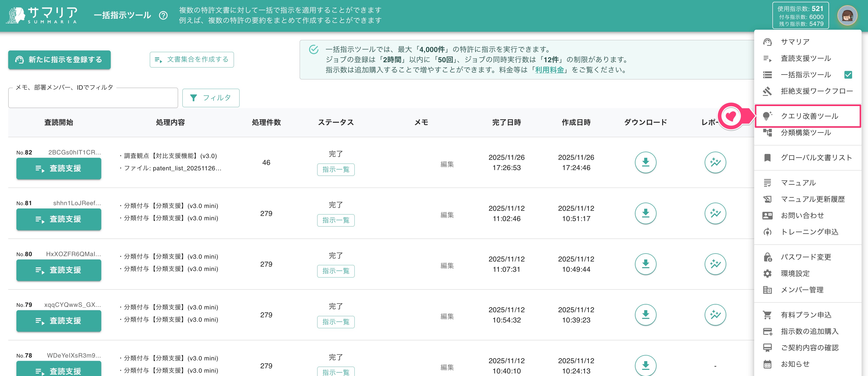
Task: Select 有料プラン申込 menu entry
Action: point(808,315)
